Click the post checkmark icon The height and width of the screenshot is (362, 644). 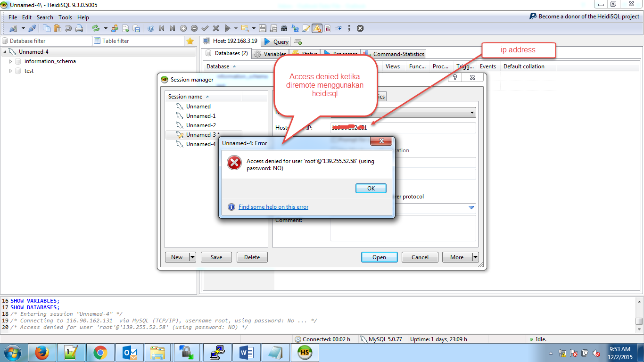tap(205, 28)
